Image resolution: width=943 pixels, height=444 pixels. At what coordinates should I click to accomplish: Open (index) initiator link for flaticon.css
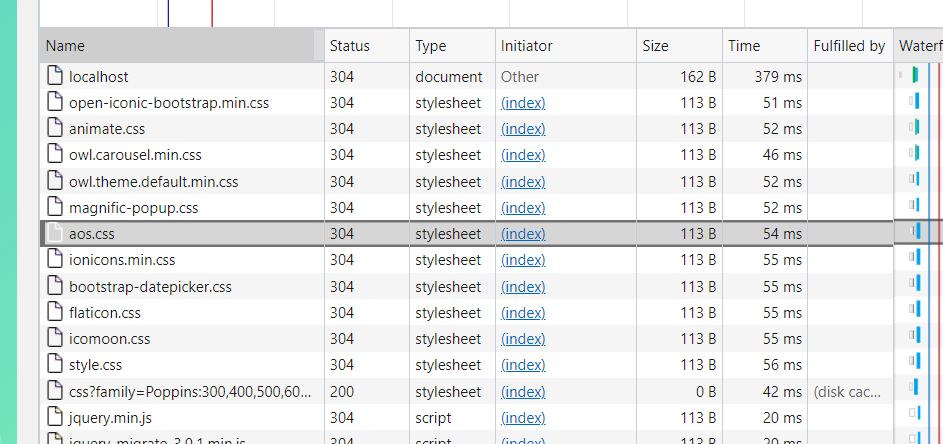pyautogui.click(x=523, y=312)
